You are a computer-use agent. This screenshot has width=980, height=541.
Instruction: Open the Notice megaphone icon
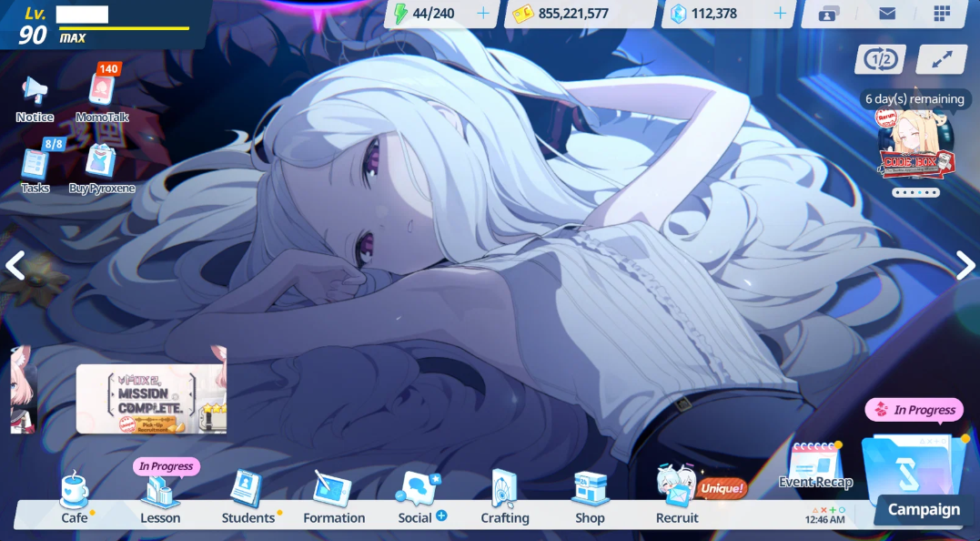point(35,91)
